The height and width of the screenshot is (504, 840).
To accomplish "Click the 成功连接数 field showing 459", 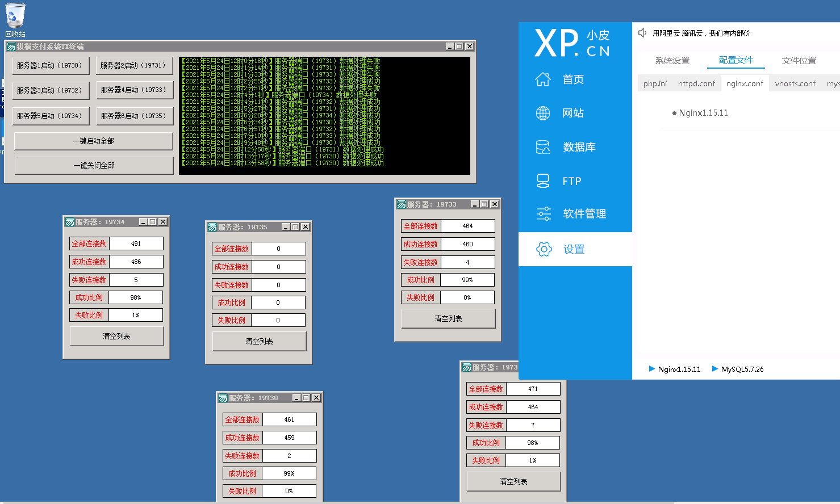I will pos(289,438).
